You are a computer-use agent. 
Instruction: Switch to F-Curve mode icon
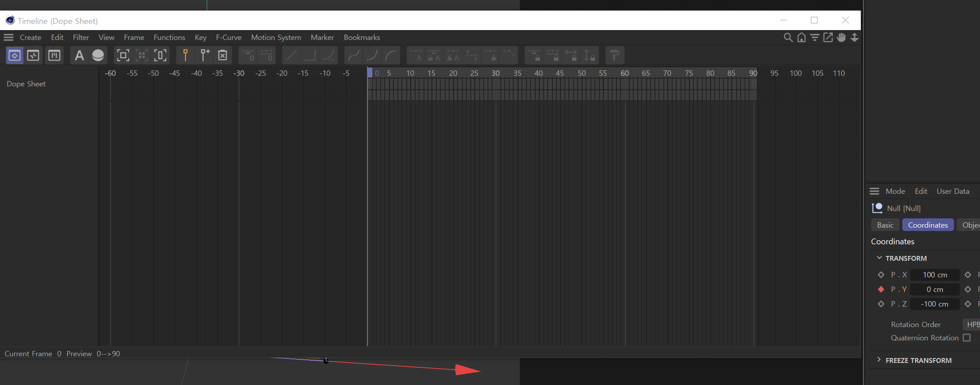click(x=34, y=56)
